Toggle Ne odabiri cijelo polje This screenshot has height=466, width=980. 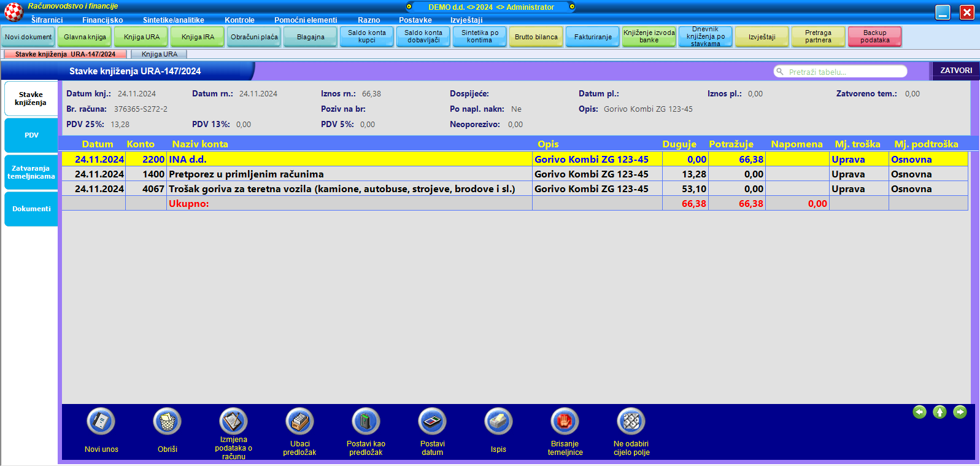631,422
